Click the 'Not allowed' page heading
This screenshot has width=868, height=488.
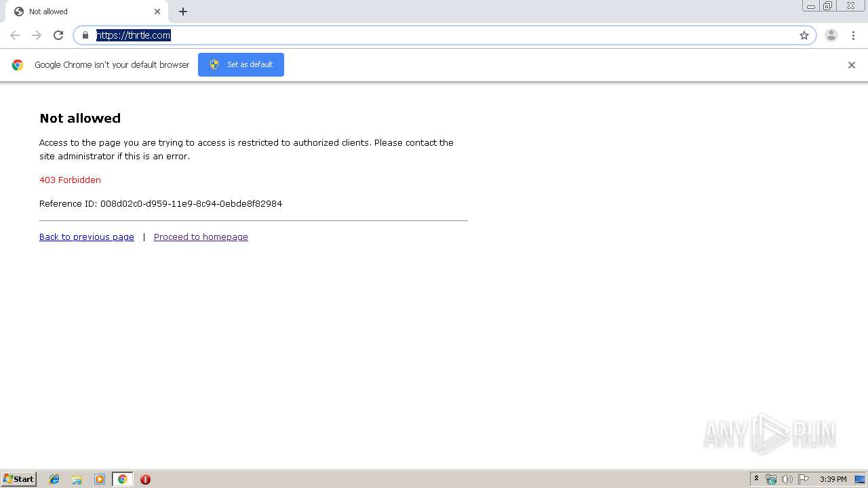click(80, 118)
